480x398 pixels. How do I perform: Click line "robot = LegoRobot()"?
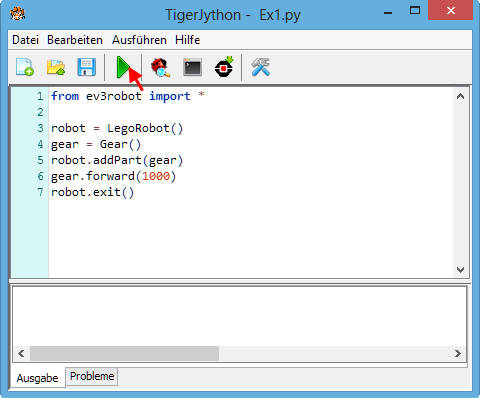click(117, 128)
